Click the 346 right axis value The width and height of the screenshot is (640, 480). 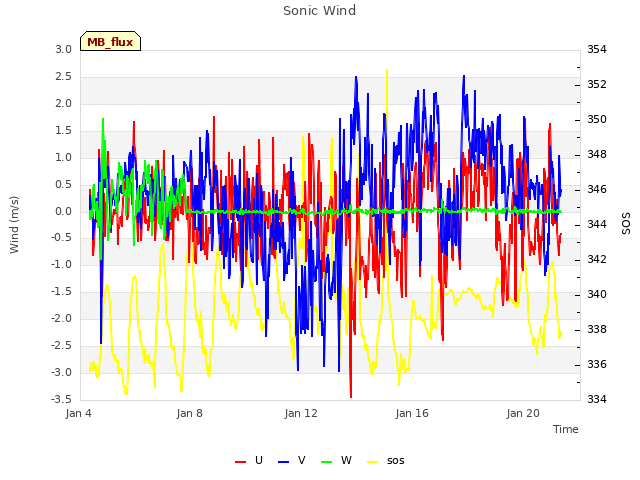[x=597, y=189]
